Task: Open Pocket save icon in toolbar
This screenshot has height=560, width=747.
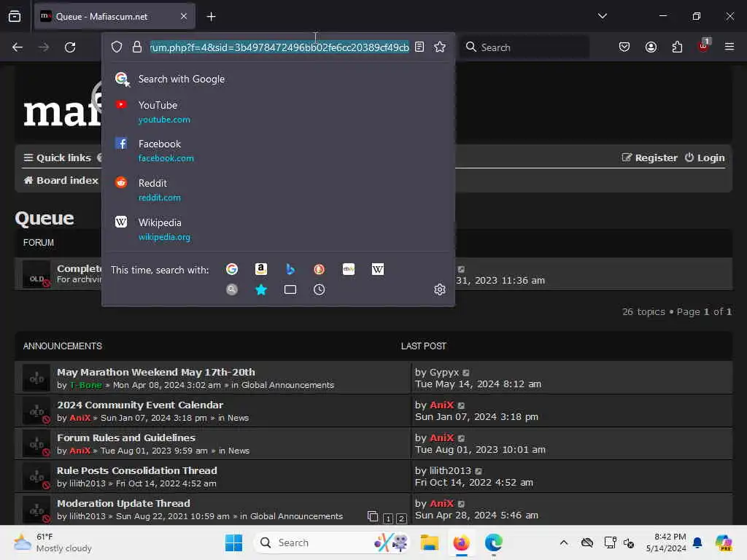Action: pyautogui.click(x=624, y=47)
